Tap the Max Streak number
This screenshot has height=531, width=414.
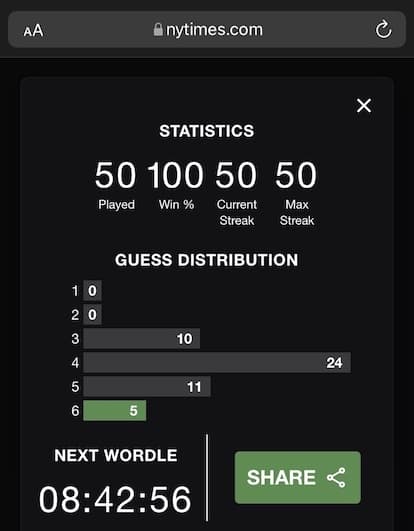296,175
